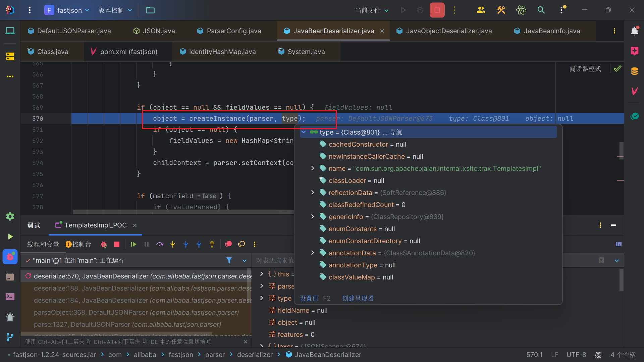The width and height of the screenshot is (644, 362).
Task: Open the UTF-8 encoding selector
Action: click(576, 355)
